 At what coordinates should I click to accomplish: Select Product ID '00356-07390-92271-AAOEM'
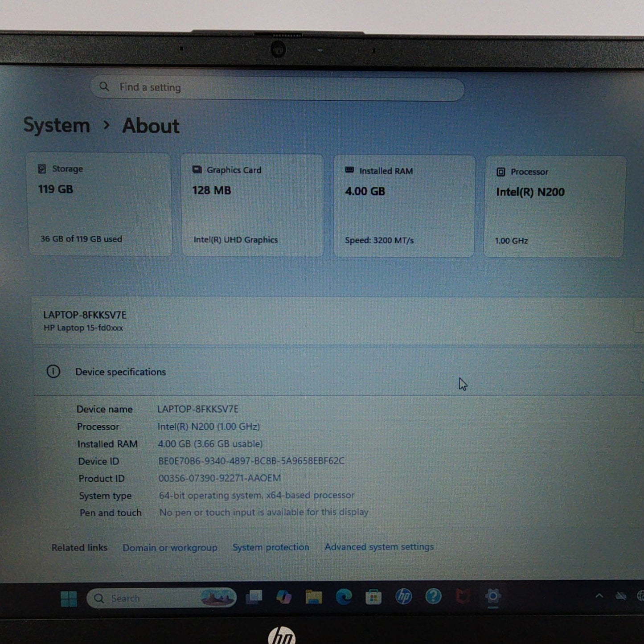220,478
